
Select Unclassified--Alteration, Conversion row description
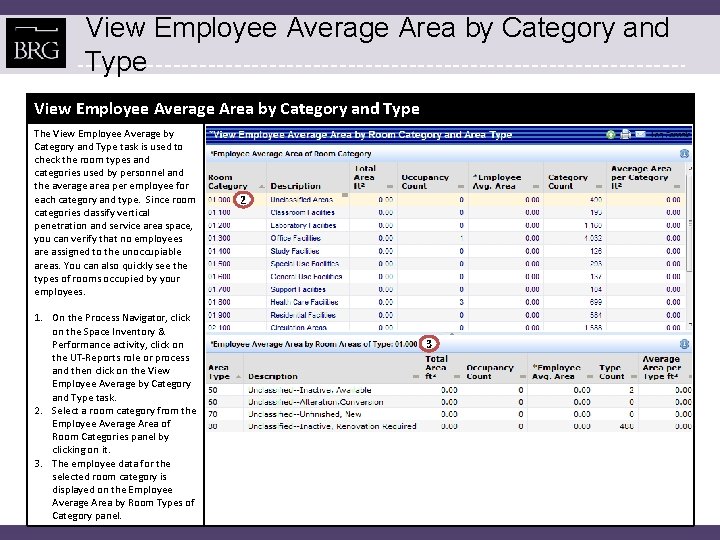click(x=315, y=402)
